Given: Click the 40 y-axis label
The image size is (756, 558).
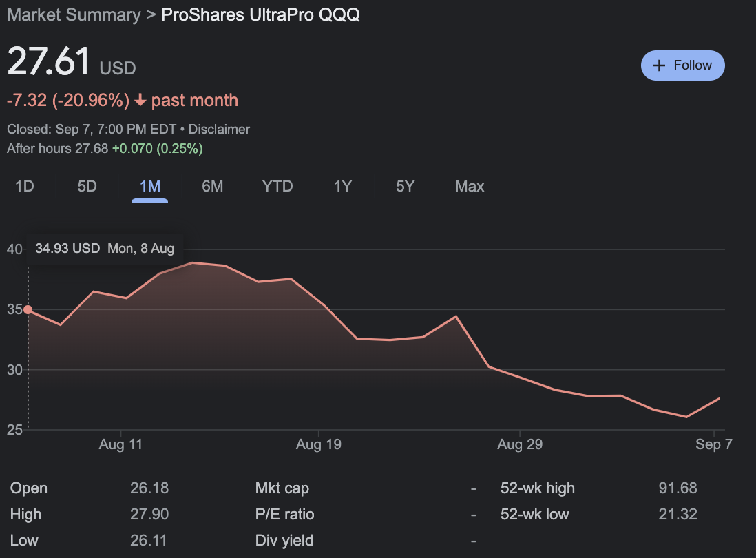Looking at the screenshot, I should point(14,249).
